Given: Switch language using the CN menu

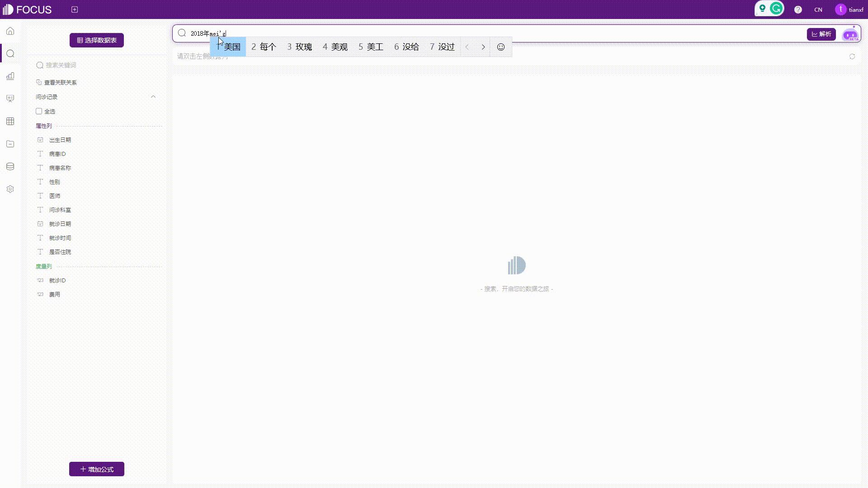Looking at the screenshot, I should tap(818, 9).
